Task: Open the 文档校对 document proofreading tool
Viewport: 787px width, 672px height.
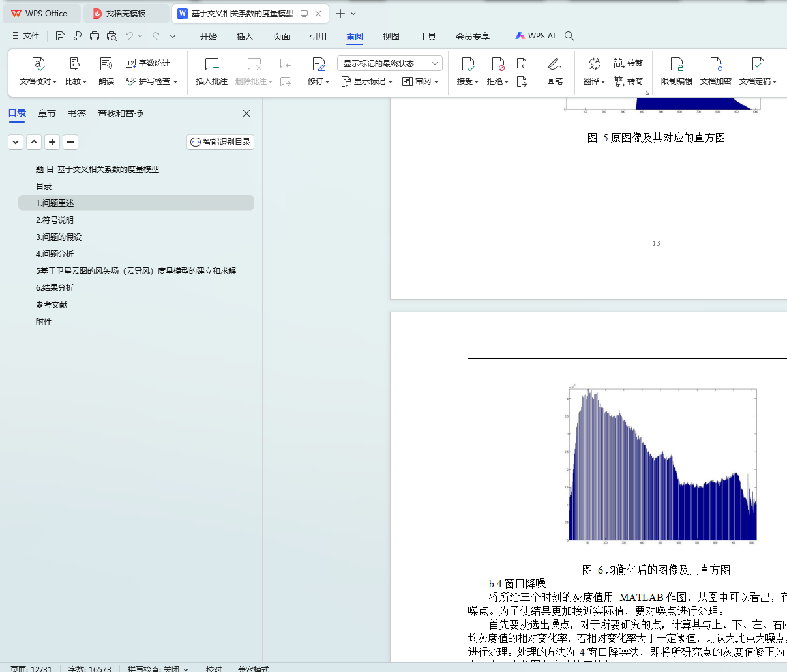Action: pos(38,71)
